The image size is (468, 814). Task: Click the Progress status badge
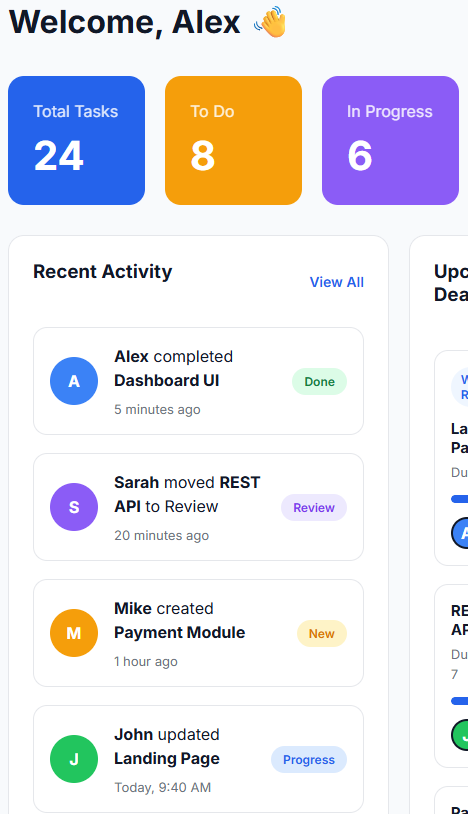tap(309, 759)
